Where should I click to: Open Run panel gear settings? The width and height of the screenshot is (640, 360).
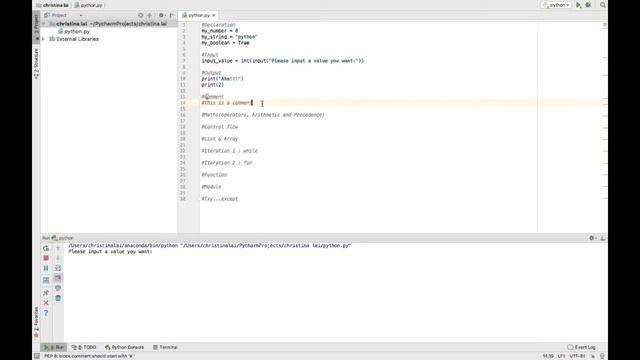tap(592, 238)
